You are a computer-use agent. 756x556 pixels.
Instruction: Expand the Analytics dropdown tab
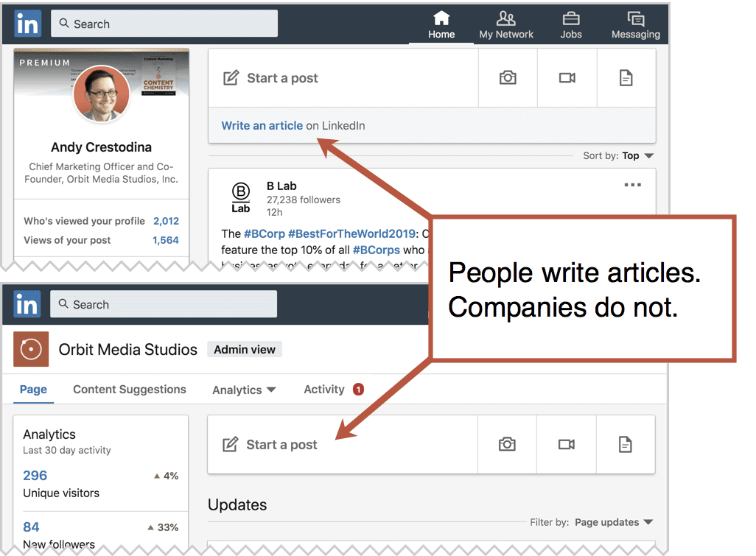coord(244,390)
